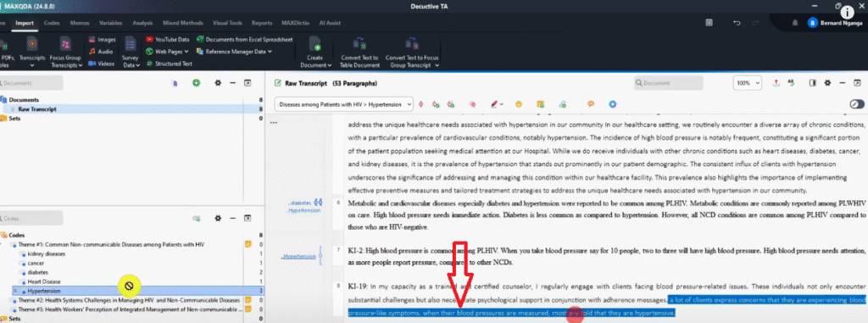The image size is (868, 323).
Task: Click the emoticode smiley icon
Action: 518,104
